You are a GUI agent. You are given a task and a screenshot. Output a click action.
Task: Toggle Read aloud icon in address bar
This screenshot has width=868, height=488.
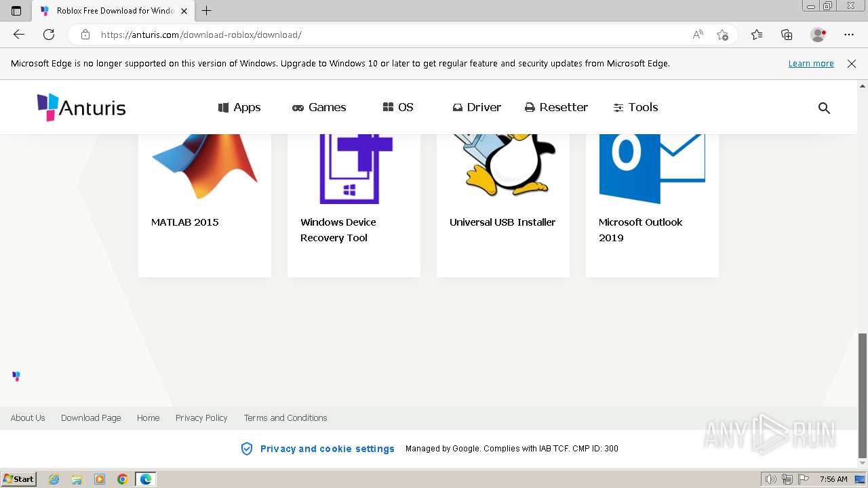coord(698,35)
